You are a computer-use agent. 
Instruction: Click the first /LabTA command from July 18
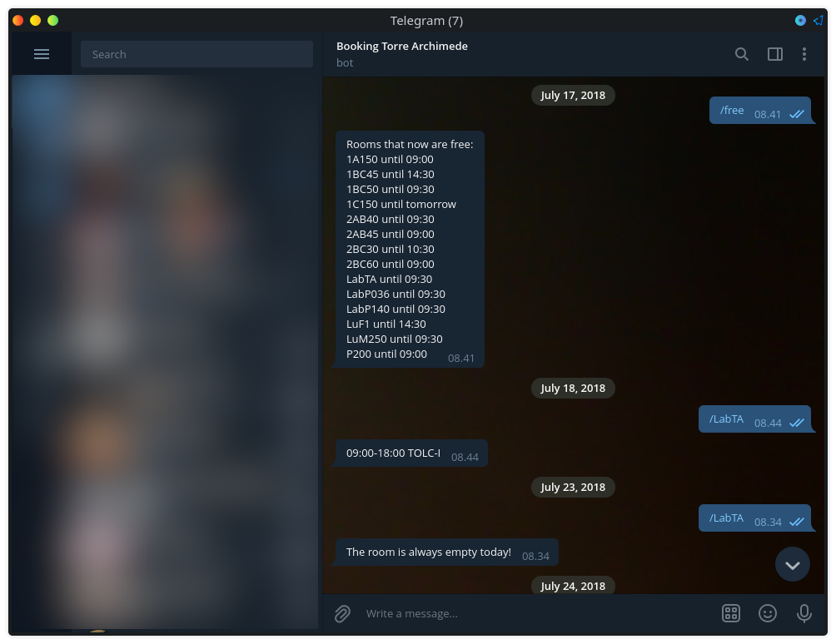click(x=726, y=419)
